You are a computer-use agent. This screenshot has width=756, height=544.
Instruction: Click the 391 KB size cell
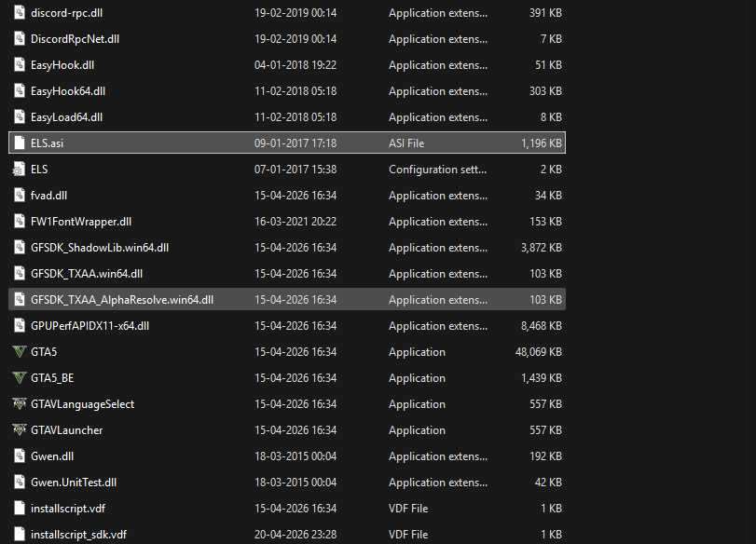click(x=545, y=13)
